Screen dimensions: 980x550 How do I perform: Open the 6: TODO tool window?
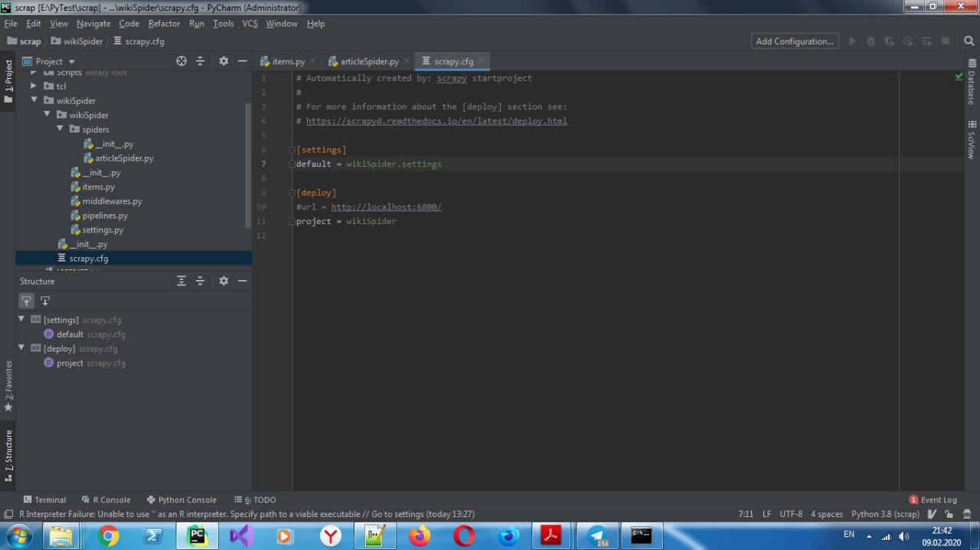click(x=255, y=500)
